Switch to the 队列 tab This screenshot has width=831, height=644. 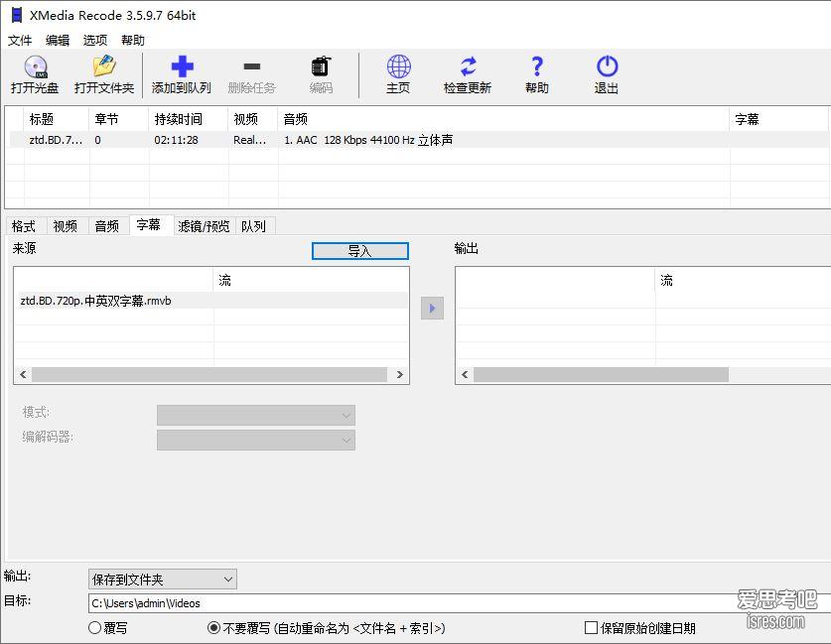point(254,226)
